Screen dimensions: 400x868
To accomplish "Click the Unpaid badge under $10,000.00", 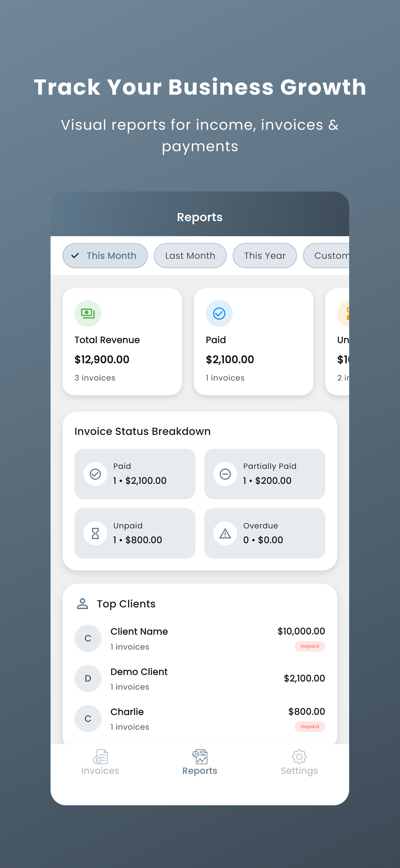I will pos(310,646).
